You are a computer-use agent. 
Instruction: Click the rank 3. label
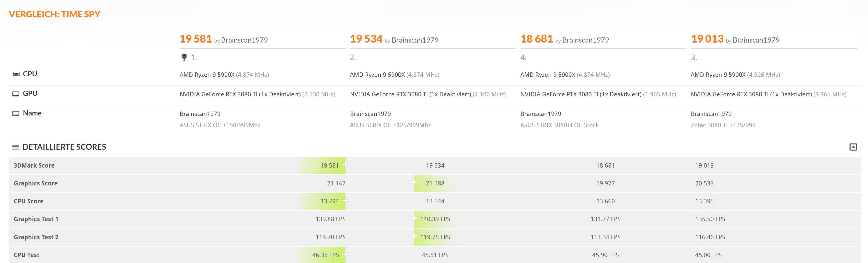click(x=694, y=57)
